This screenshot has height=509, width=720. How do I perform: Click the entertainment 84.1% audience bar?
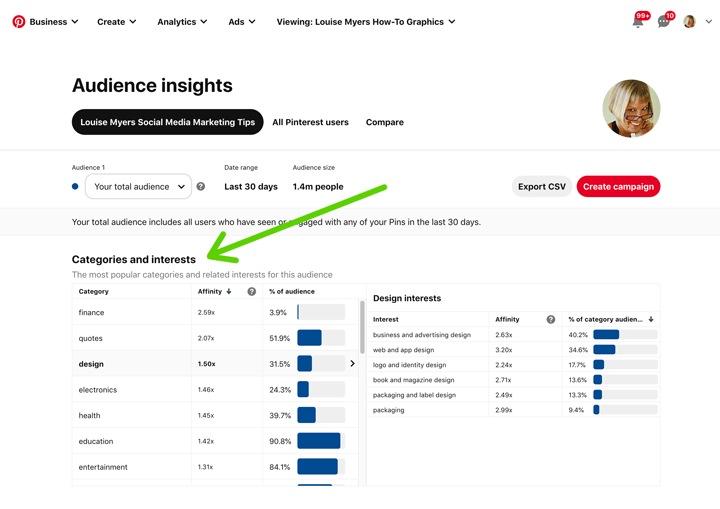tap(321, 467)
